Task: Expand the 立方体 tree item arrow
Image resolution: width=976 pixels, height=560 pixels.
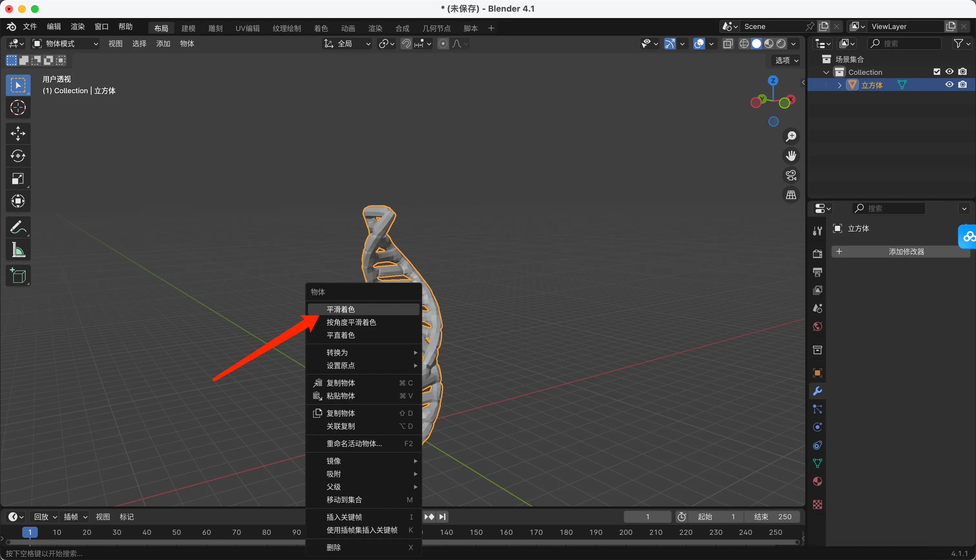Action: tap(839, 85)
